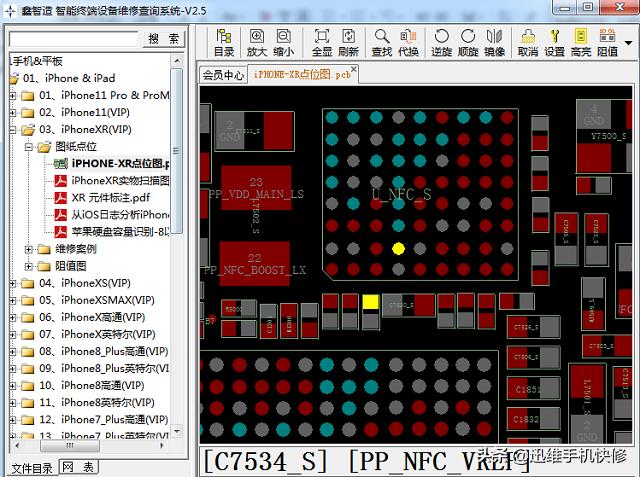The height and width of the screenshot is (477, 640).
Task: Click the 缩小 zoom-out toolbar icon
Action: click(x=283, y=42)
